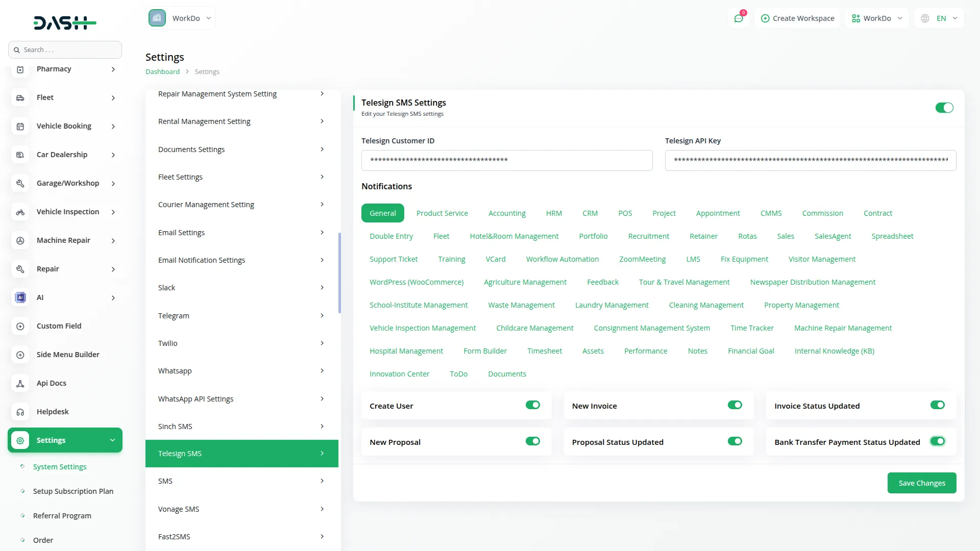The height and width of the screenshot is (551, 980).
Task: Collapse the Settings menu chevron
Action: (x=112, y=440)
